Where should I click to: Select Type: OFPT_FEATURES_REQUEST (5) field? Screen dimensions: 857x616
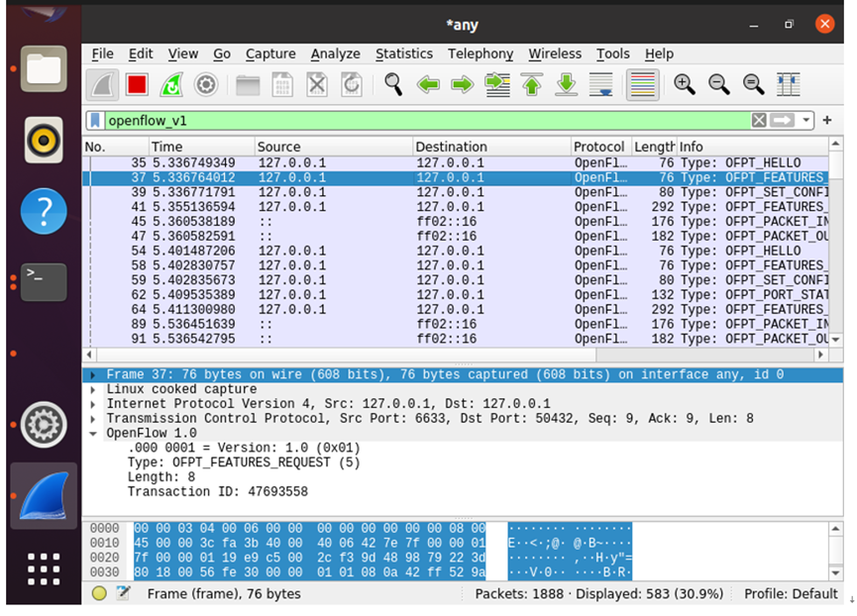[244, 462]
